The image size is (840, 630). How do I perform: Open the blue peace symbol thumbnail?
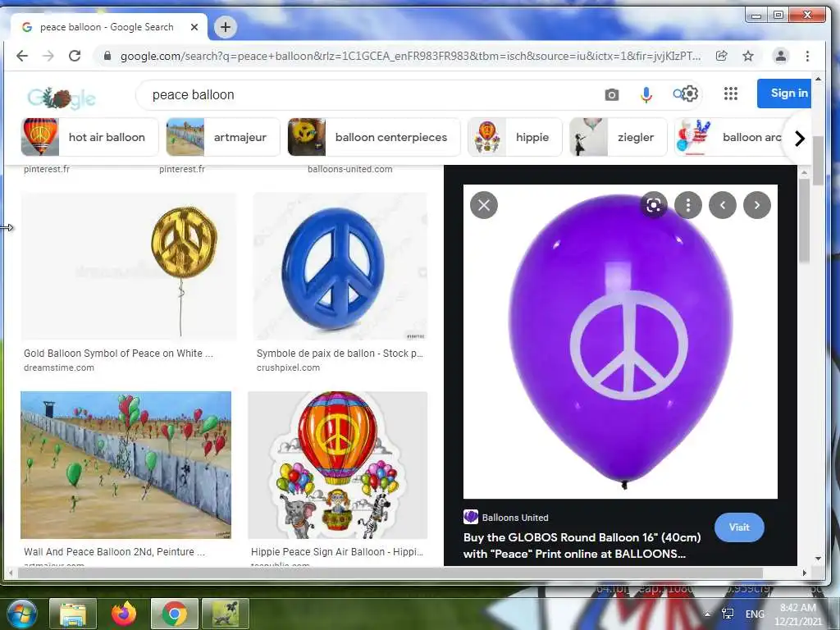coord(340,267)
